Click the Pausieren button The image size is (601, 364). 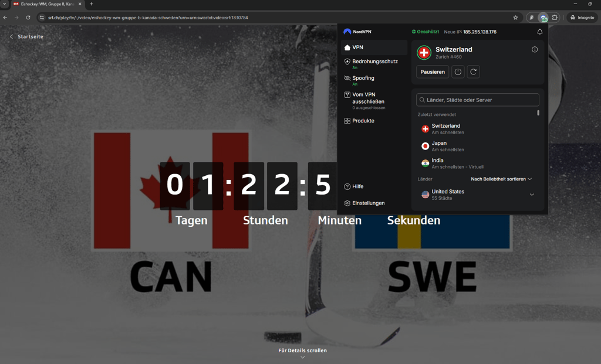(433, 72)
